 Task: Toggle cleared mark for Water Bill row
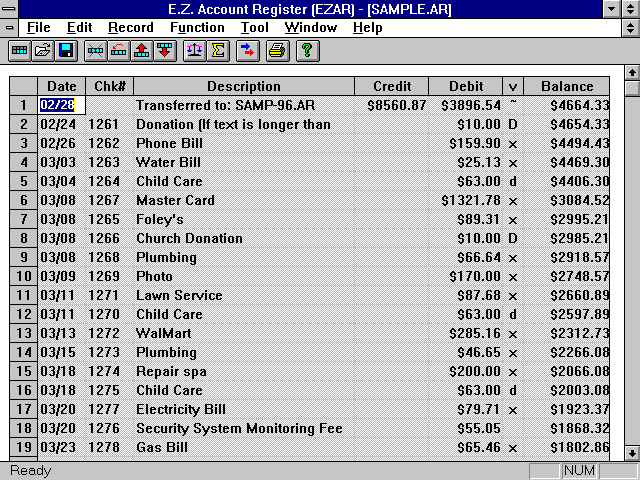(x=513, y=162)
